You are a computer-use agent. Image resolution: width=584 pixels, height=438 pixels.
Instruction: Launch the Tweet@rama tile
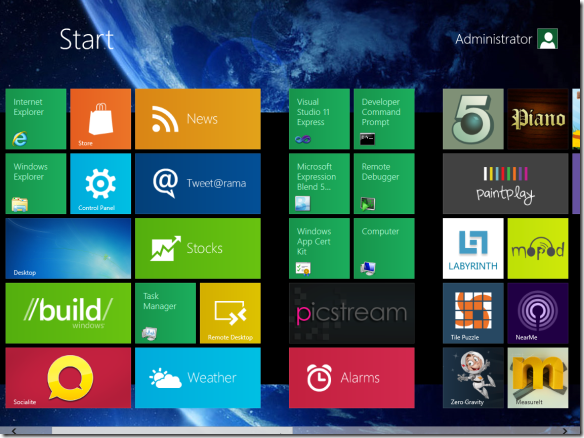point(198,184)
